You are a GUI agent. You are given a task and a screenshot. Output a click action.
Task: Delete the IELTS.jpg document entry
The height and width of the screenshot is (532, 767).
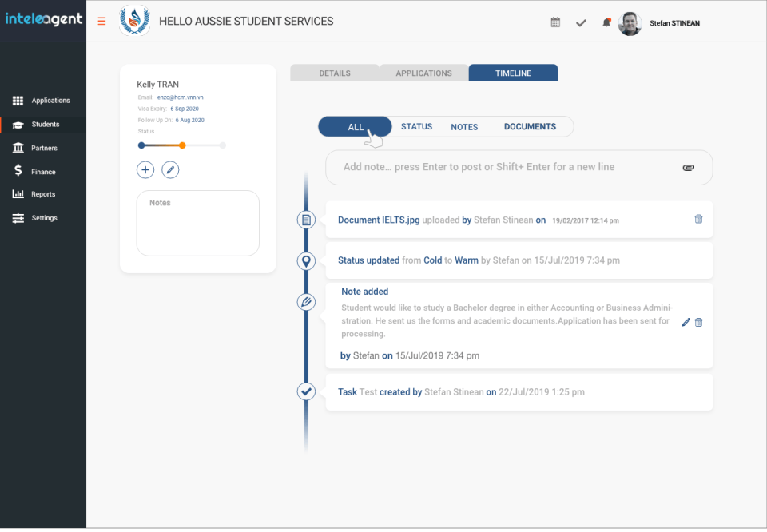698,218
